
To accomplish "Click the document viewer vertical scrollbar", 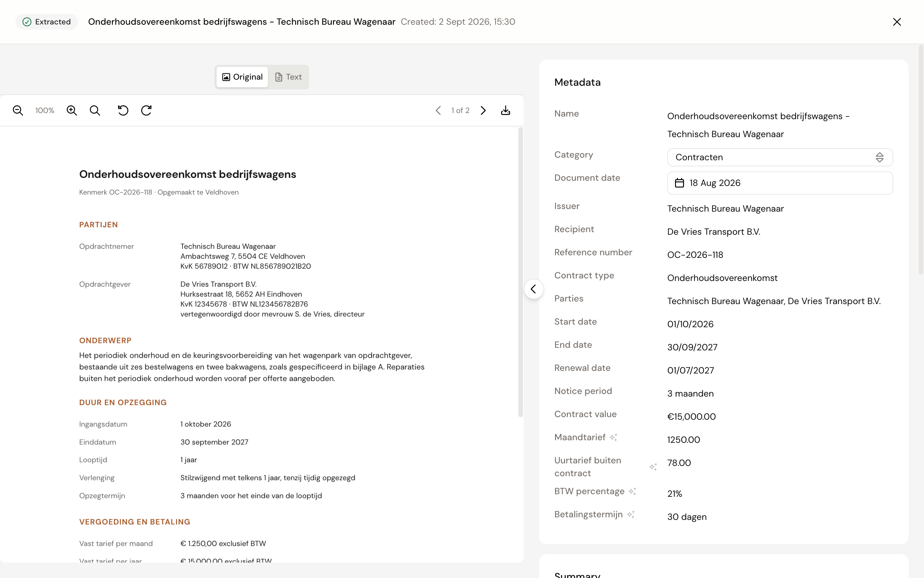I will click(x=520, y=272).
